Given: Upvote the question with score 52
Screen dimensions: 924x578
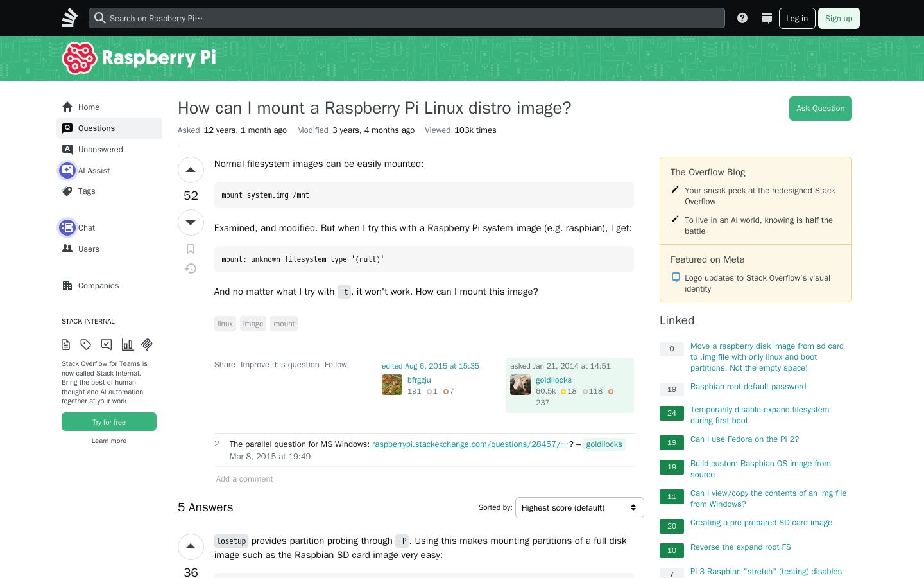Looking at the screenshot, I should tap(191, 170).
